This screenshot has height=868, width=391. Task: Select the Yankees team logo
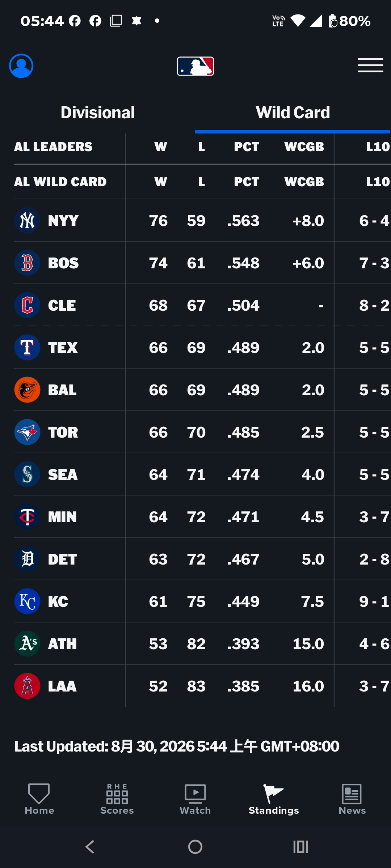[27, 221]
